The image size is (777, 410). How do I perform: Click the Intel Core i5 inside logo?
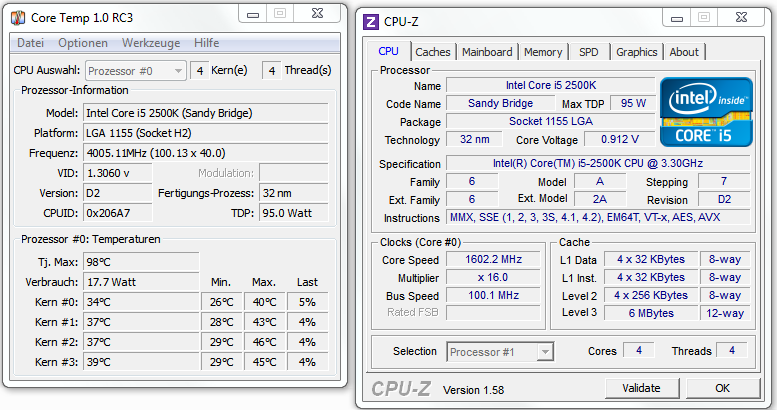click(x=706, y=112)
